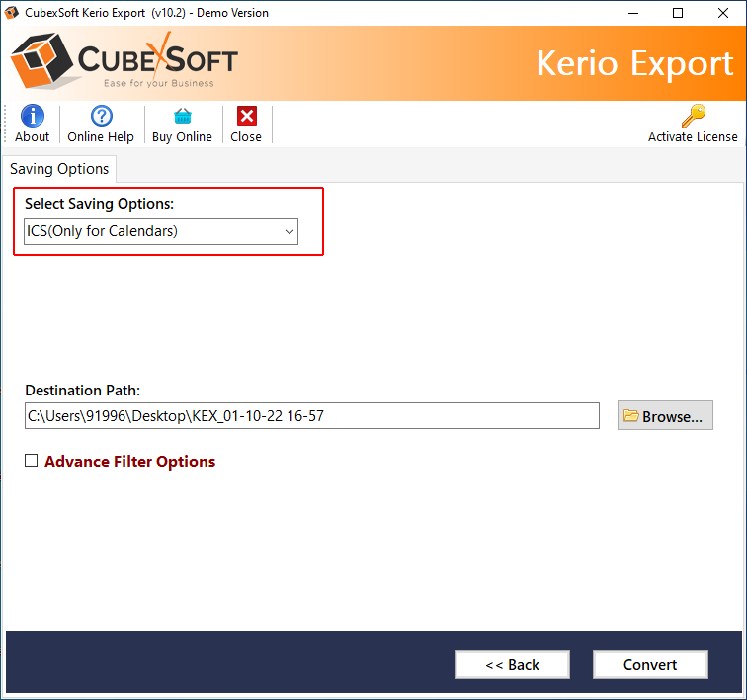Click into the Destination Path field

[x=312, y=416]
